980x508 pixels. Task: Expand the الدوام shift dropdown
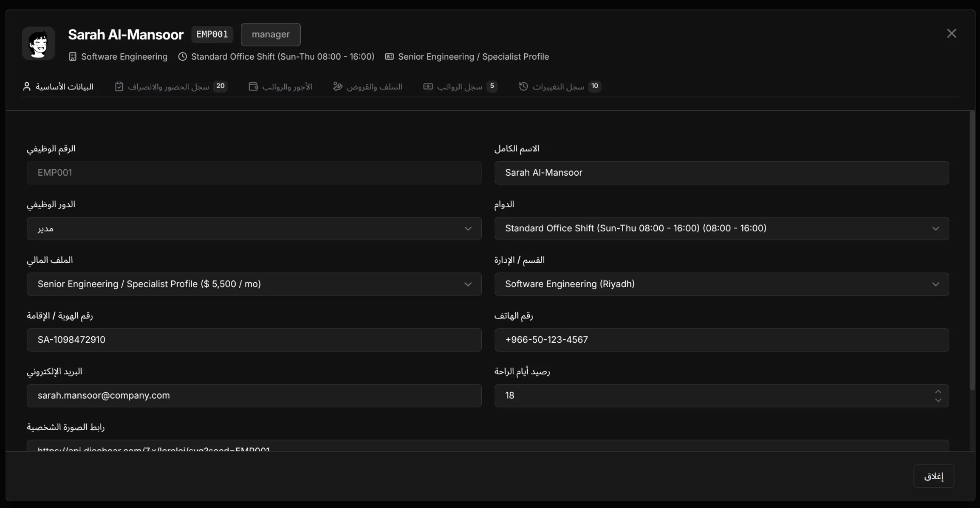click(722, 229)
